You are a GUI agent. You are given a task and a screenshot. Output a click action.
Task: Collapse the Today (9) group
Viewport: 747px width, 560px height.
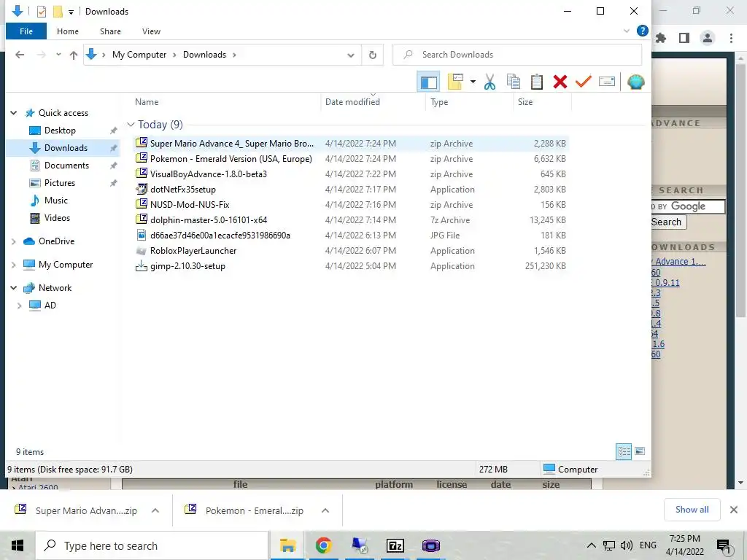click(131, 125)
